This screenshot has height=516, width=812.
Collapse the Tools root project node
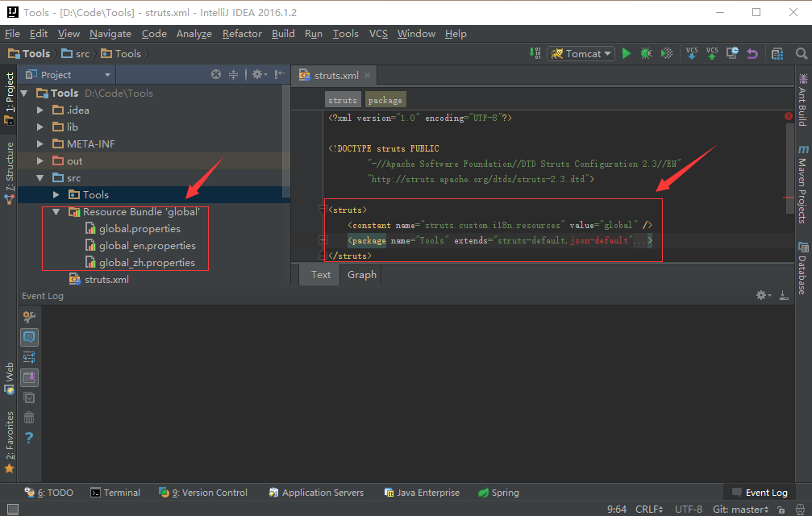pyautogui.click(x=24, y=94)
